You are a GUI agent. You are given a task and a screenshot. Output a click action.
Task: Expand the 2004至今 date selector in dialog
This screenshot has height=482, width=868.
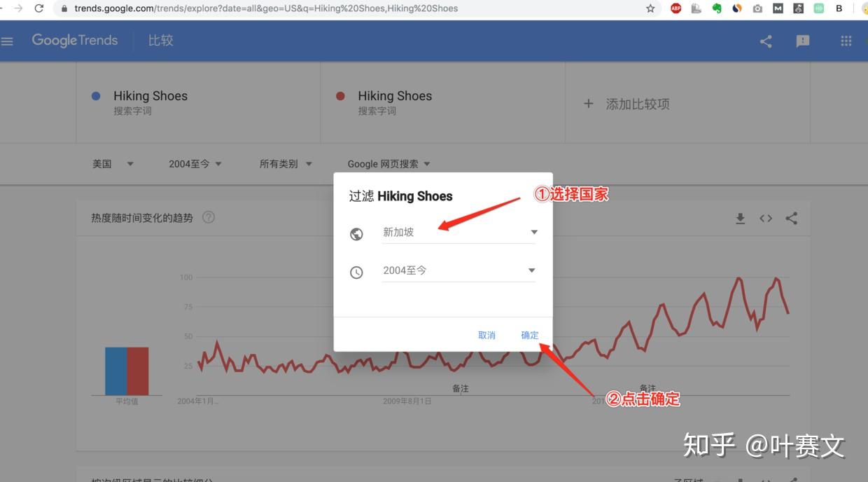tap(459, 270)
